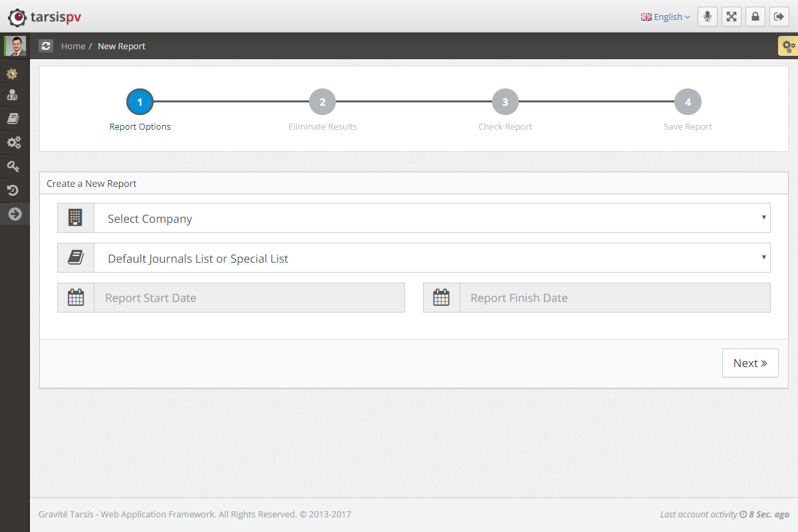Screen dimensions: 798x532
Task: Click the Report Finish Date field
Action: (x=614, y=298)
